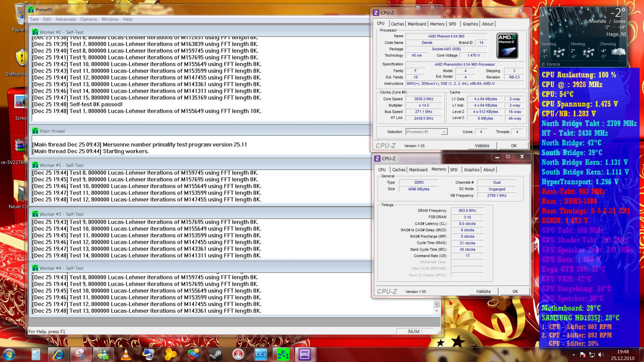Open the yellow plus-shaped taskbar icon
Image resolution: width=644 pixels, height=362 pixels.
[171, 354]
